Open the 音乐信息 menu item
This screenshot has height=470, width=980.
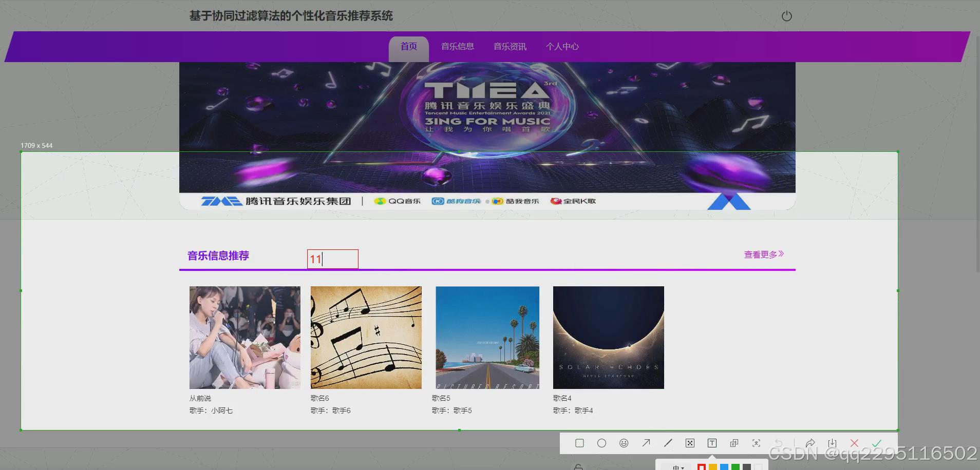click(x=458, y=47)
